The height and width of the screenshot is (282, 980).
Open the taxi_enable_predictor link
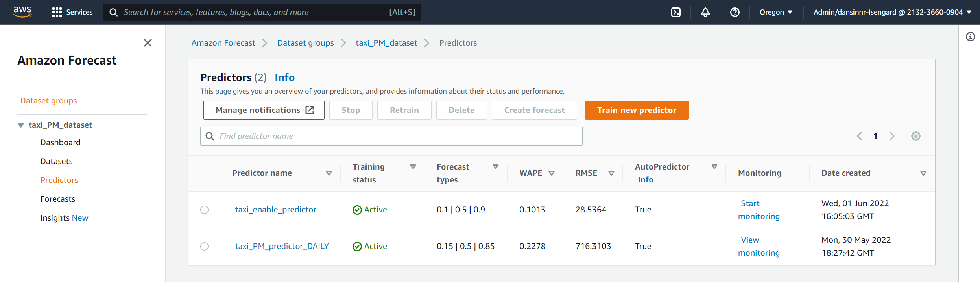coord(275,210)
